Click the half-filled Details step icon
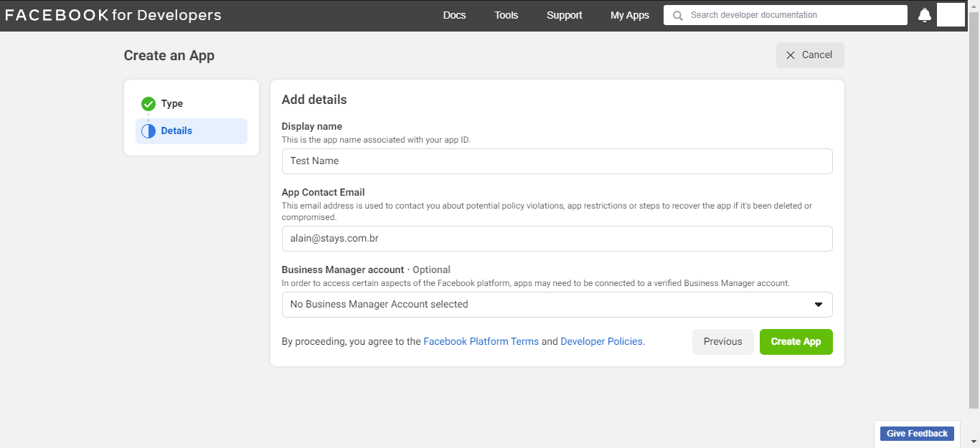 pyautogui.click(x=149, y=131)
